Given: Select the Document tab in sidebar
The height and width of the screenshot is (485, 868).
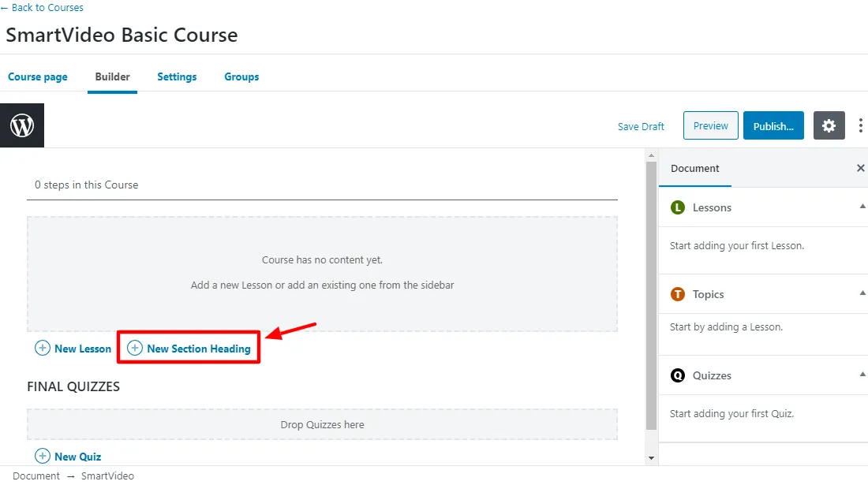Looking at the screenshot, I should tap(694, 168).
